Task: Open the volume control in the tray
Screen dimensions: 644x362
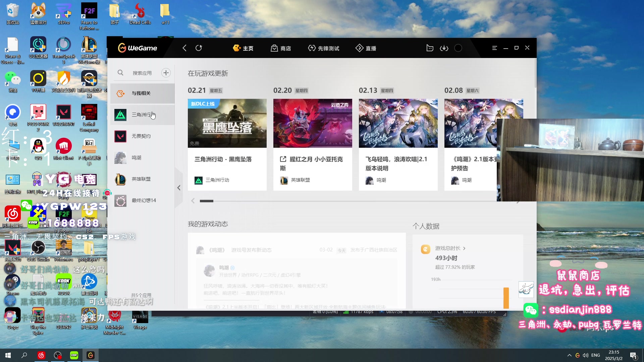Action: pyautogui.click(x=586, y=355)
